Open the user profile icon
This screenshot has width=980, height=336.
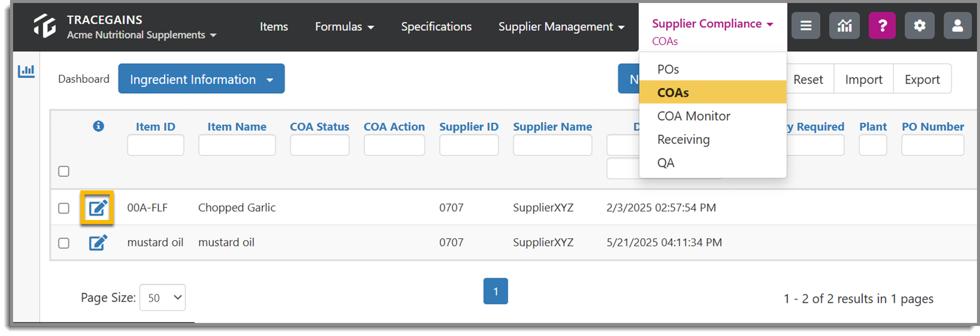click(x=957, y=26)
